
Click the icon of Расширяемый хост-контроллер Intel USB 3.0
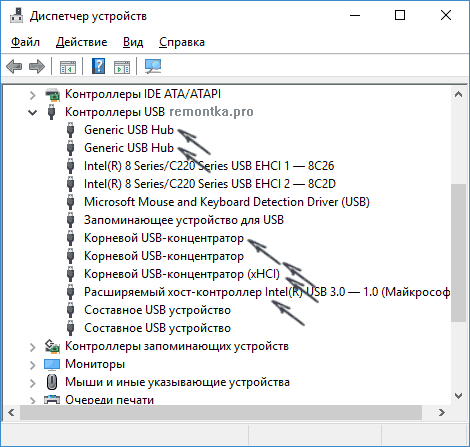(70, 292)
